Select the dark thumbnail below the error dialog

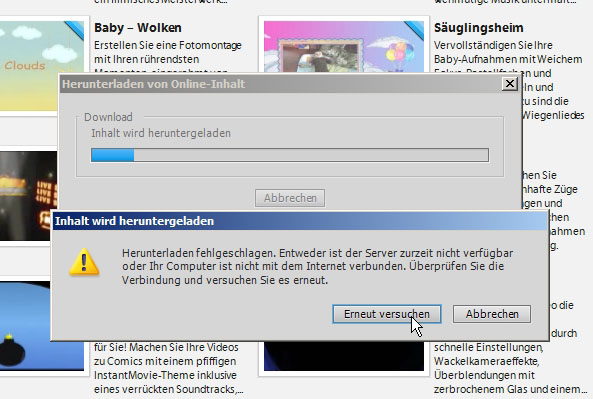click(x=344, y=356)
